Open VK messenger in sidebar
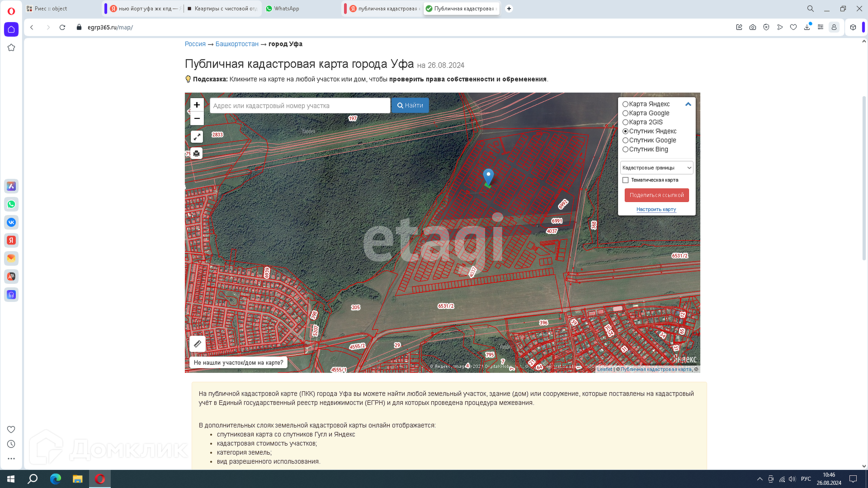 (x=11, y=222)
